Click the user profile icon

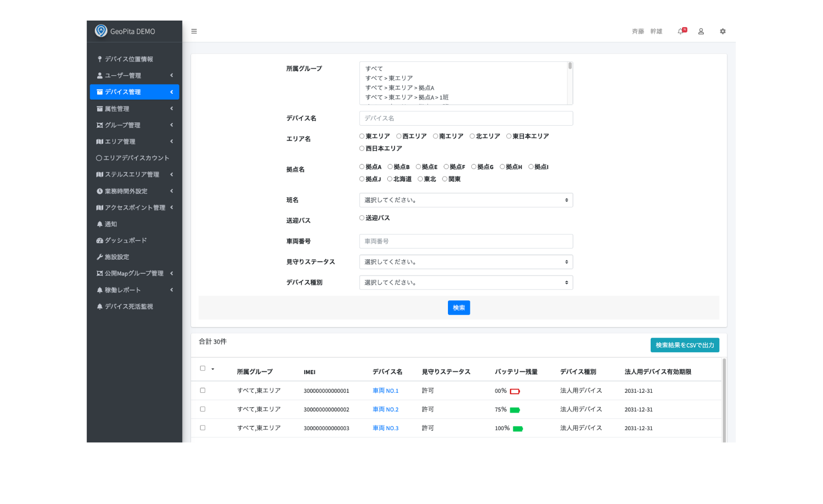tap(701, 31)
